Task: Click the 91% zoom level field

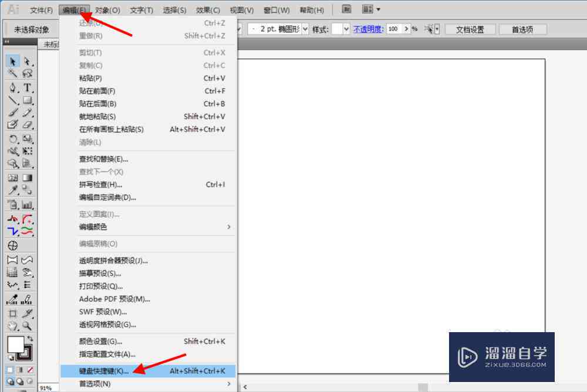Action: point(48,388)
